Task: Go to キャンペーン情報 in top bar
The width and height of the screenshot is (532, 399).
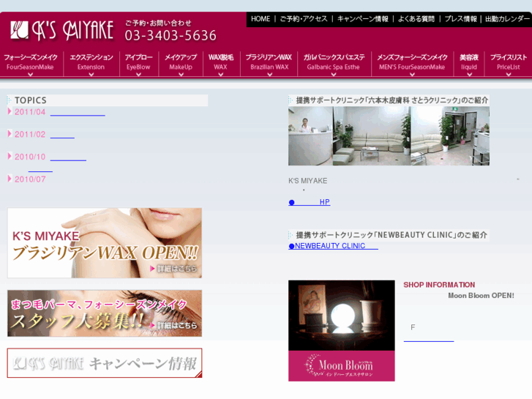Action: tap(363, 19)
